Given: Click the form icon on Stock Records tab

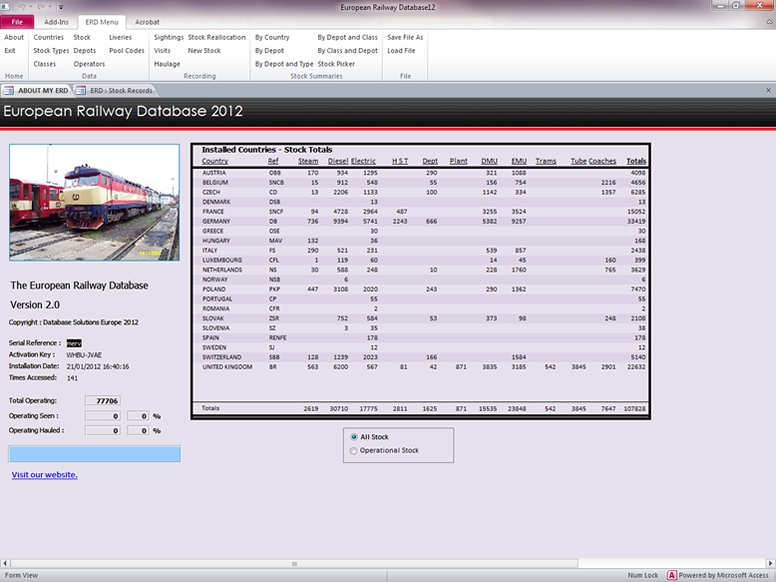Looking at the screenshot, I should pos(82,91).
